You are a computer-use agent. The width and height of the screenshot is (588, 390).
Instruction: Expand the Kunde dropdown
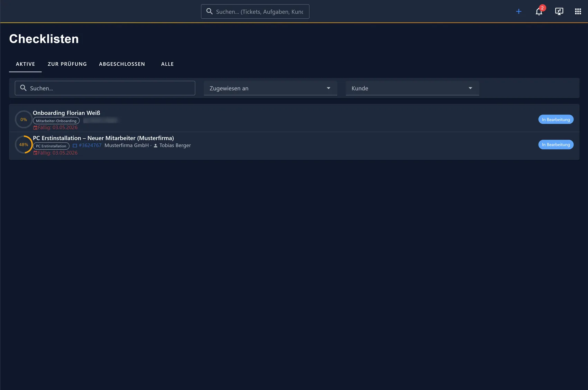pyautogui.click(x=412, y=88)
